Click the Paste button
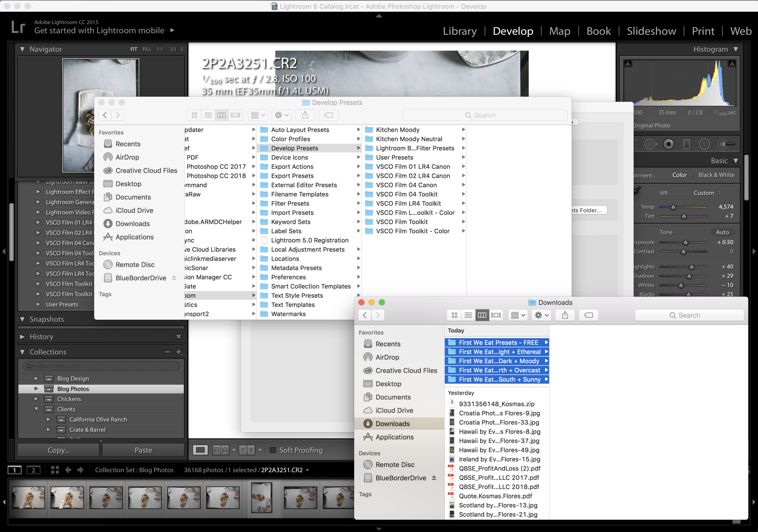 coord(143,450)
